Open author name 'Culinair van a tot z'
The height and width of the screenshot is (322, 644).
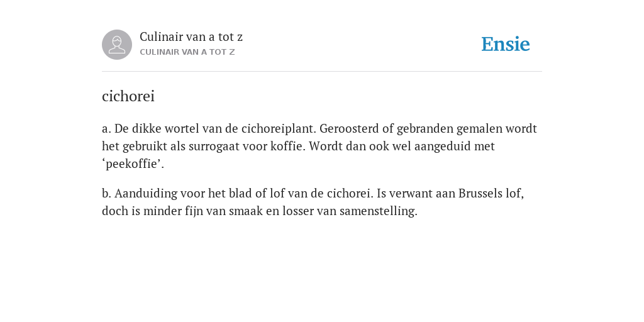[x=191, y=37]
